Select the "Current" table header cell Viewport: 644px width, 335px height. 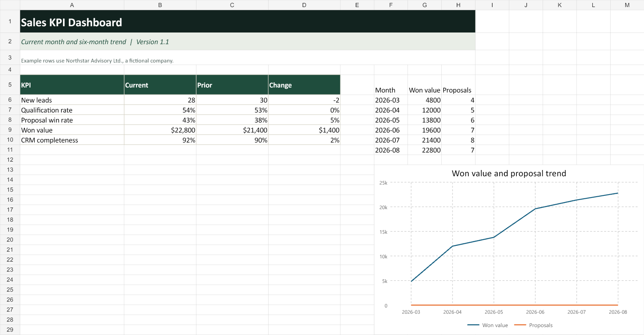point(160,85)
